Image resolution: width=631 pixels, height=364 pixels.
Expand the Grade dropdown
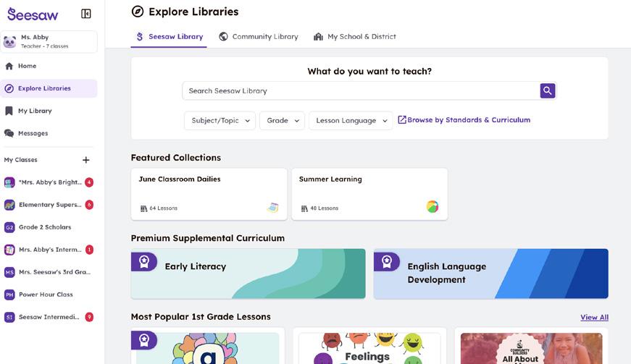click(282, 121)
